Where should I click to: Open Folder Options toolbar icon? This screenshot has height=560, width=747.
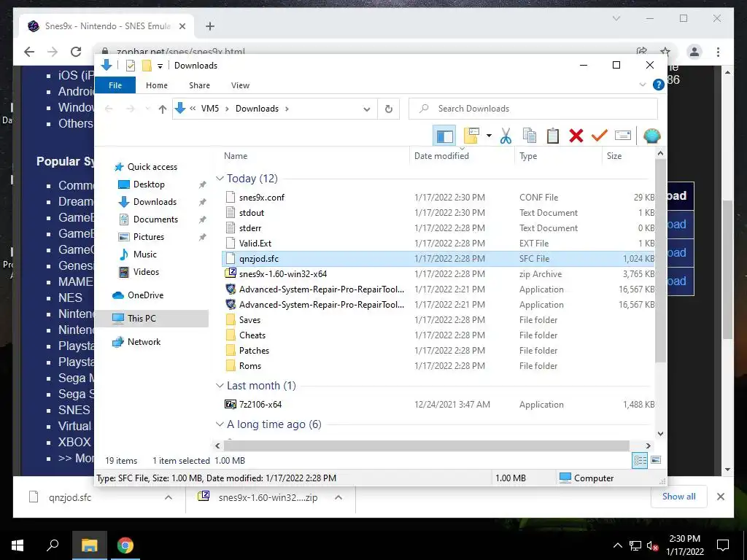tap(471, 136)
